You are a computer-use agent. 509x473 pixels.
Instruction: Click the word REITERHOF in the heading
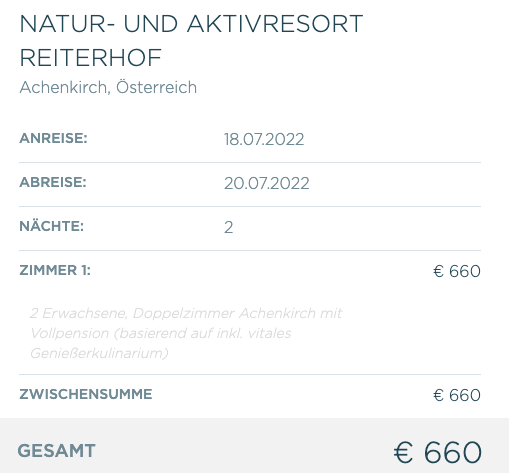click(90, 58)
